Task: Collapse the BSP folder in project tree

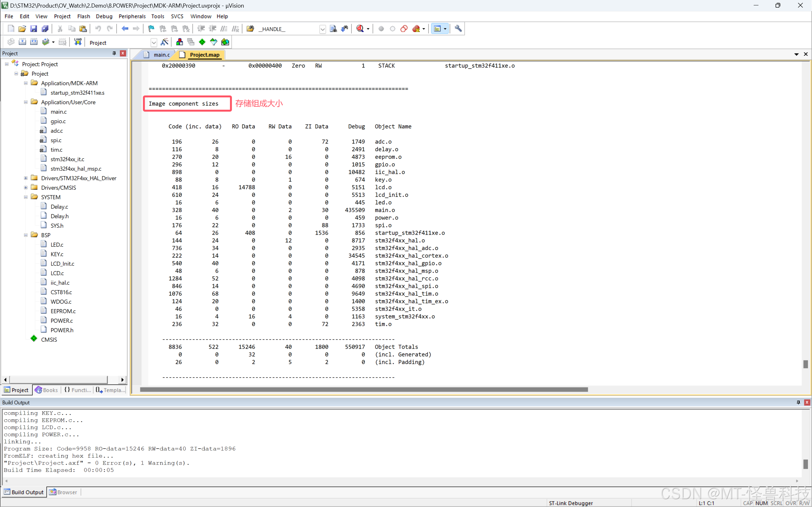Action: (x=26, y=235)
